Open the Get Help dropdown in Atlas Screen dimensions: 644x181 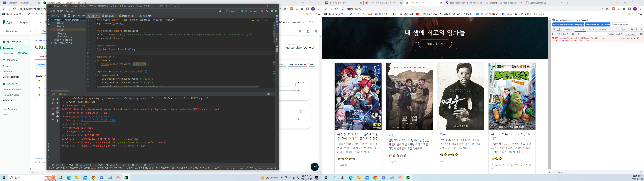(298, 22)
